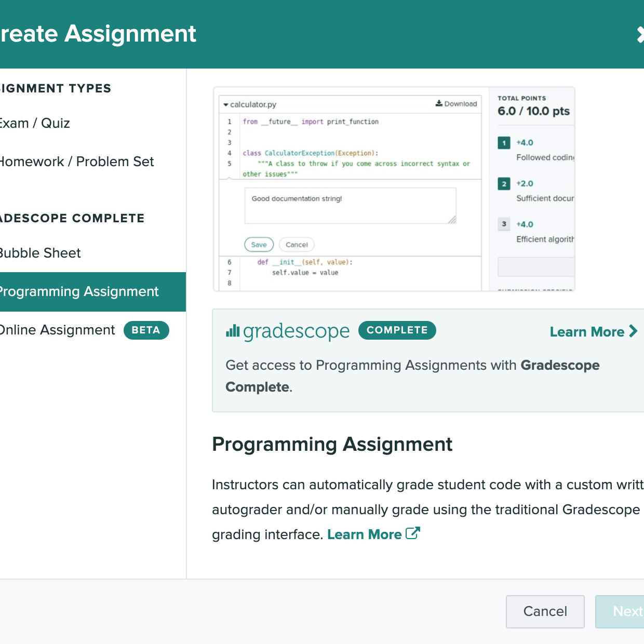Choose the Online Assignment option
The height and width of the screenshot is (644, 644).
pos(57,330)
